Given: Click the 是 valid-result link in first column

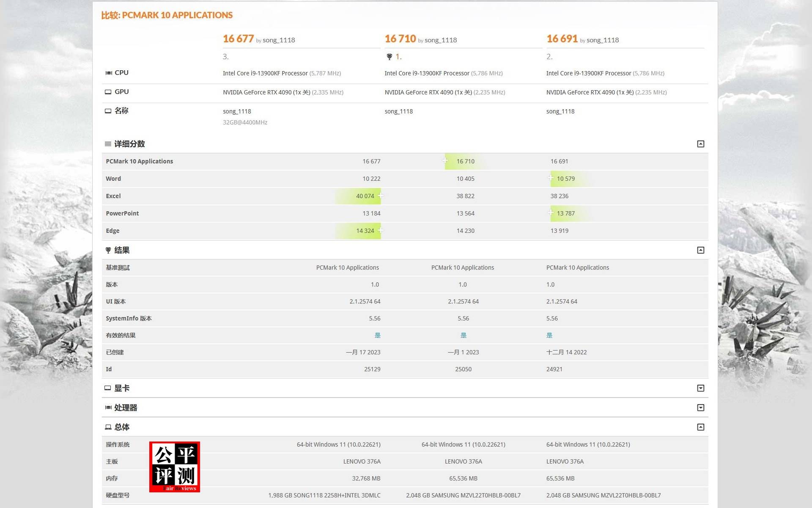Looking at the screenshot, I should pyautogui.click(x=377, y=335).
